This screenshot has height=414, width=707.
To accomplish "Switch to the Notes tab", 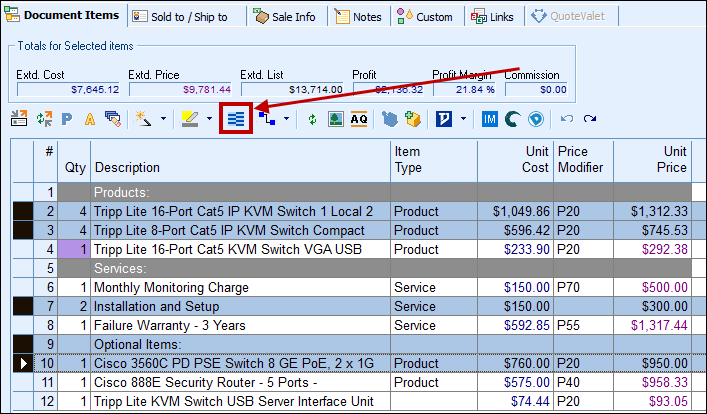I will tap(359, 17).
